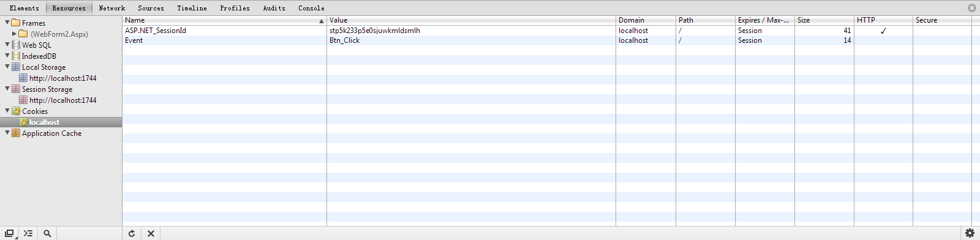Image resolution: width=980 pixels, height=240 pixels.
Task: Select Application Cache in the sidebar
Action: [51, 133]
